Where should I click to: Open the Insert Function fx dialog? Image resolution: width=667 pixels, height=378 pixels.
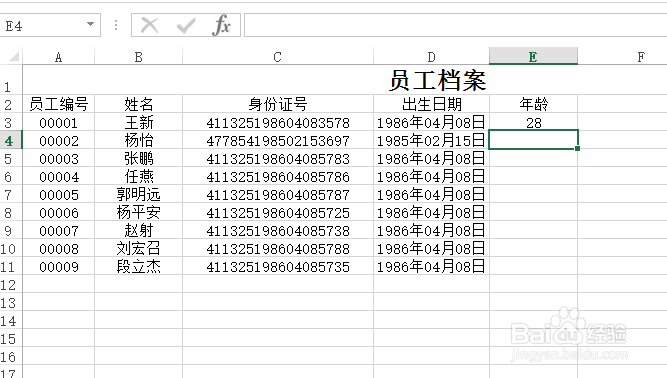click(x=221, y=25)
